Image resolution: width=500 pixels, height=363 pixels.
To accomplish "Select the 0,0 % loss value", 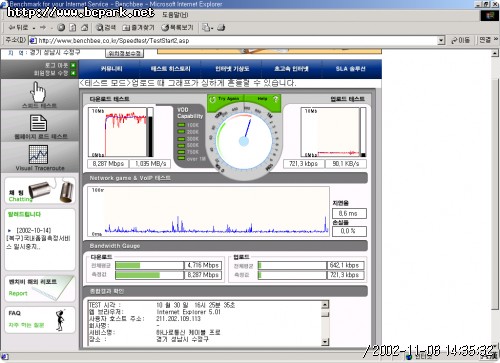I will click(x=349, y=231).
